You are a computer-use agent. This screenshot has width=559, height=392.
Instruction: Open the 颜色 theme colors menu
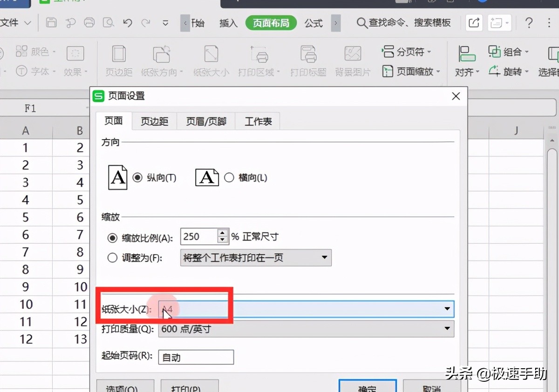tap(36, 51)
